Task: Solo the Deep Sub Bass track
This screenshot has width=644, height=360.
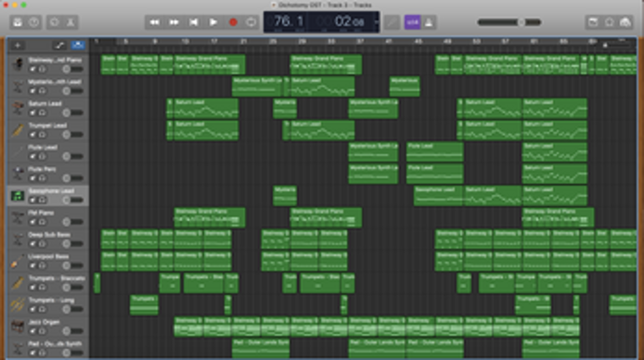Action: (x=42, y=244)
